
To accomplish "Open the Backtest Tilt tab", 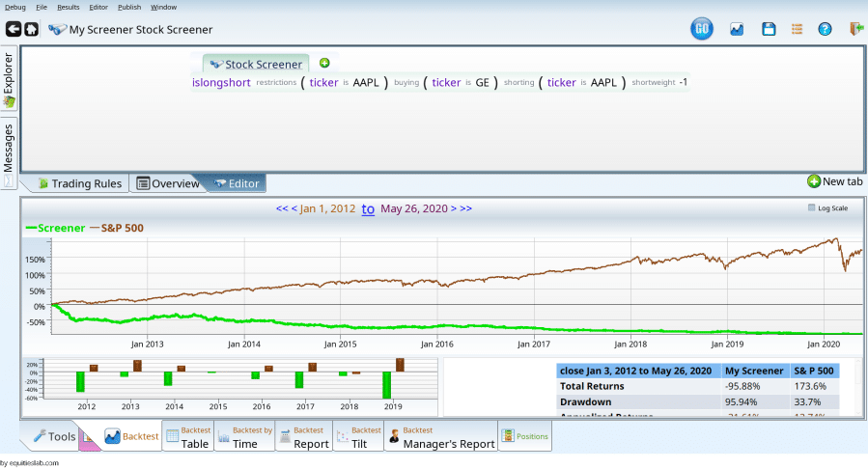I will (x=359, y=437).
